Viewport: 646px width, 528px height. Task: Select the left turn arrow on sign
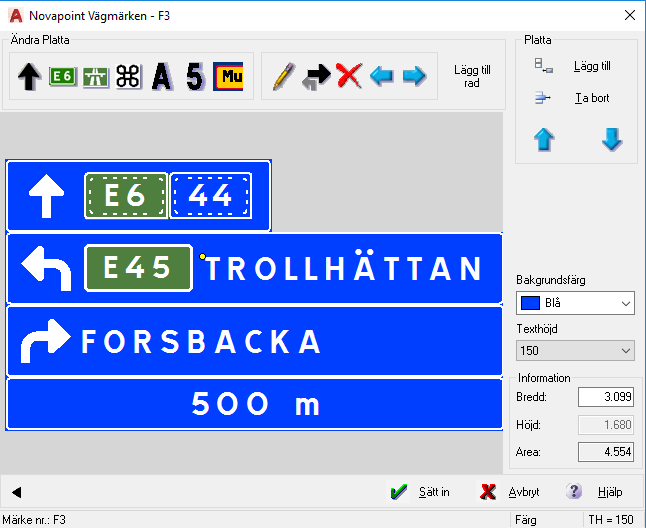tap(46, 269)
